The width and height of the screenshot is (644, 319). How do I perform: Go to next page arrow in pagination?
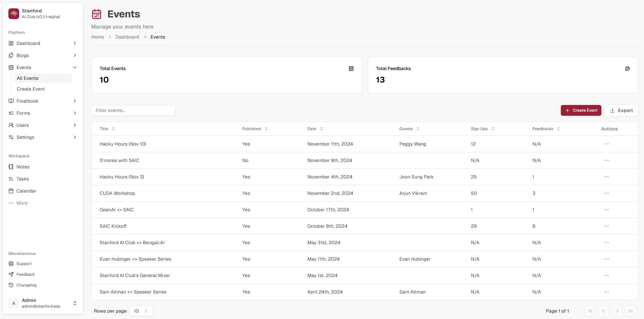pyautogui.click(x=617, y=311)
